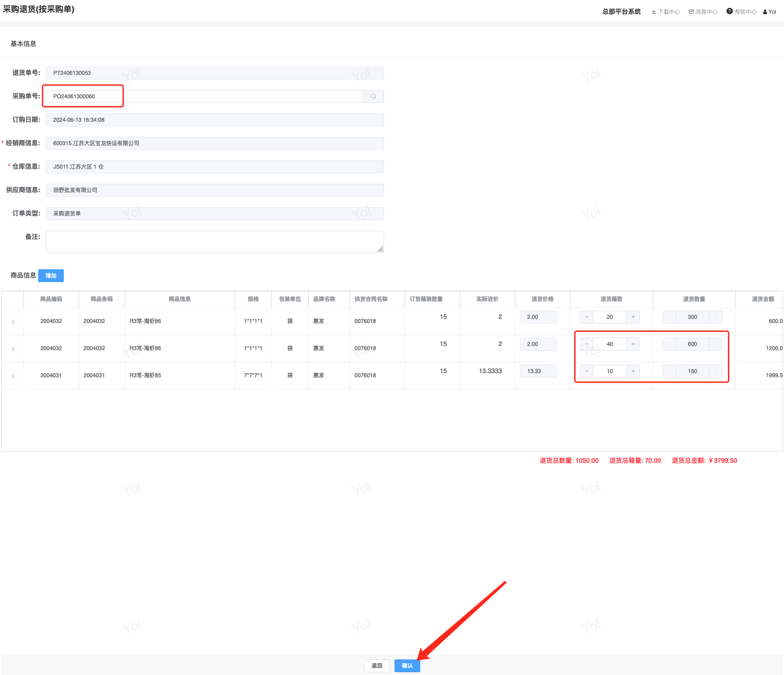
Task: Click the 商品信息 section label
Action: 23,276
